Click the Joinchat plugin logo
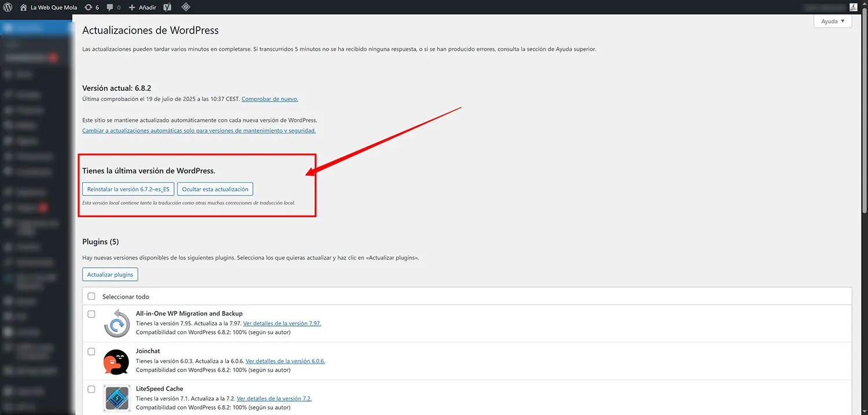The height and width of the screenshot is (415, 868). click(116, 360)
